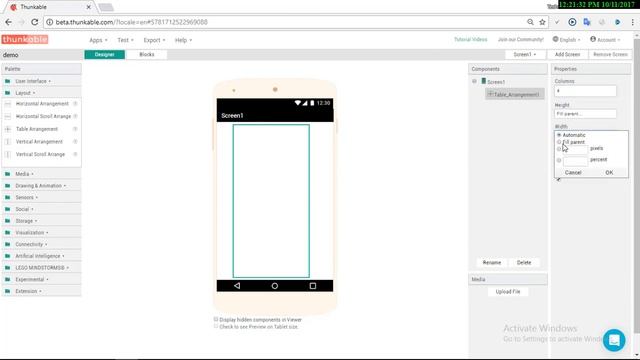Tap the Android recent apps square in the preview
640x360 pixels.
pos(313,286)
